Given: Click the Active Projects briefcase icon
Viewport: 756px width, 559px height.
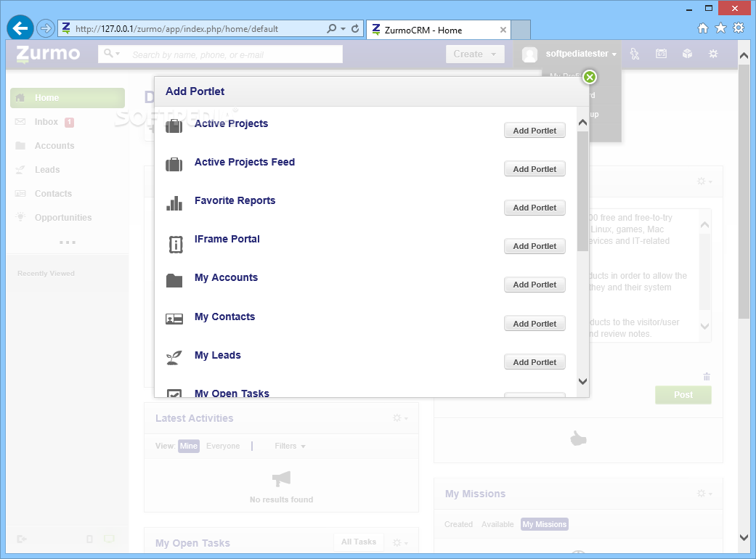Looking at the screenshot, I should click(174, 126).
